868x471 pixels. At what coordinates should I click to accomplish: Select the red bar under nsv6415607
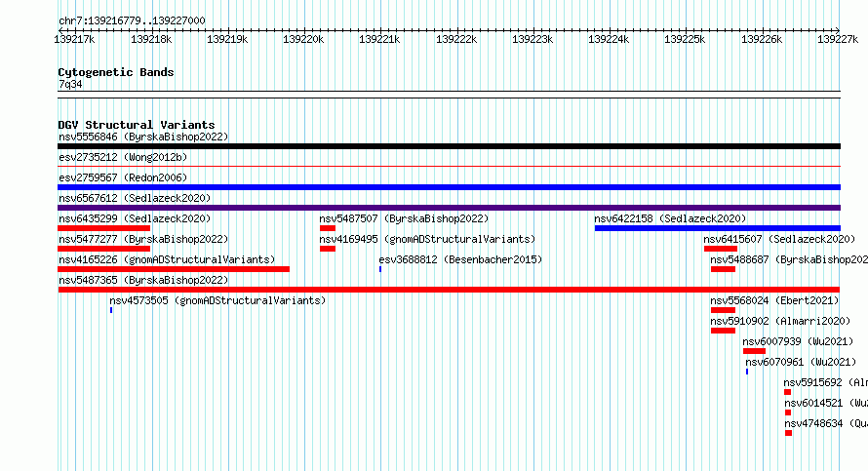[720, 249]
